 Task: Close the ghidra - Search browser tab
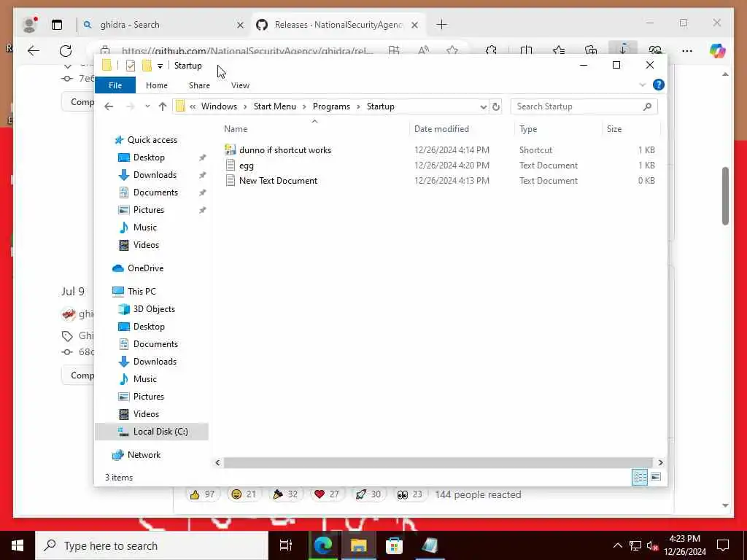pyautogui.click(x=241, y=25)
